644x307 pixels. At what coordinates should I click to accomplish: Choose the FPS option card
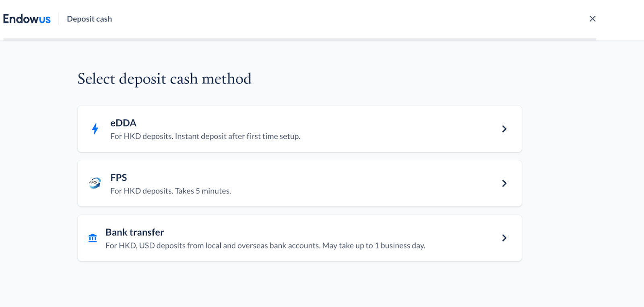(300, 183)
